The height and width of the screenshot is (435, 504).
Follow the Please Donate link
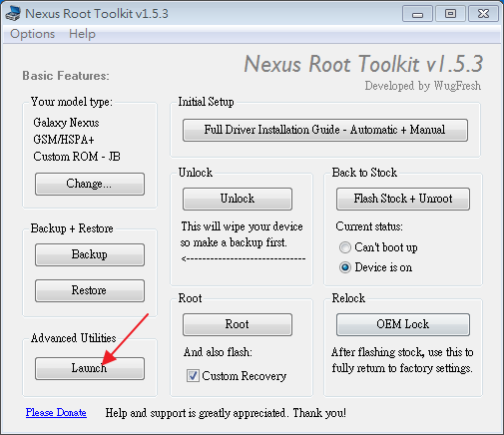[x=56, y=413]
